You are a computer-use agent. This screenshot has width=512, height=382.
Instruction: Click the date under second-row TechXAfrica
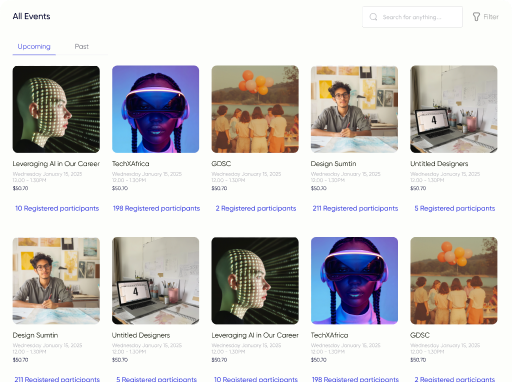(345, 345)
